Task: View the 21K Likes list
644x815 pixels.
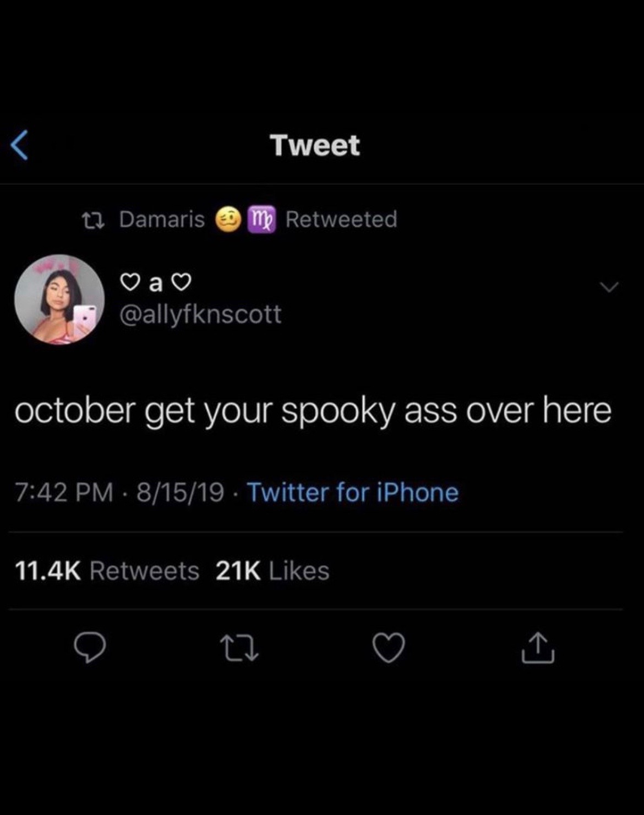Action: point(272,571)
